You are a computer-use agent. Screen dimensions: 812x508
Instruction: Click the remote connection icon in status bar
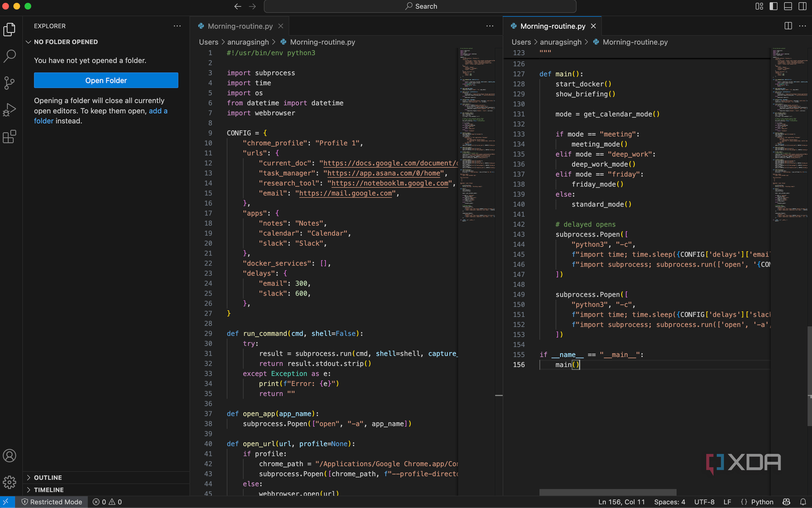(5, 502)
